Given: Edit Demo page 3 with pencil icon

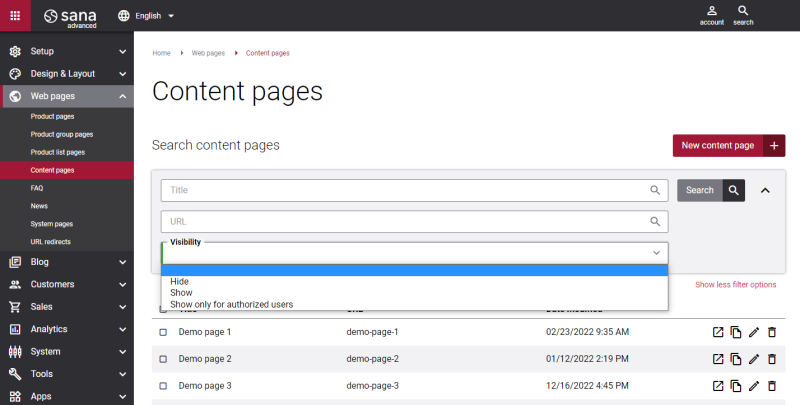Looking at the screenshot, I should (754, 386).
